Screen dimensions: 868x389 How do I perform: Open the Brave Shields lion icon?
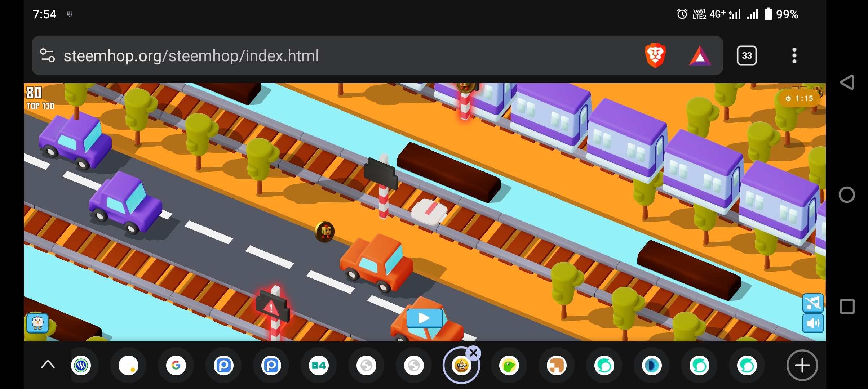tap(655, 55)
